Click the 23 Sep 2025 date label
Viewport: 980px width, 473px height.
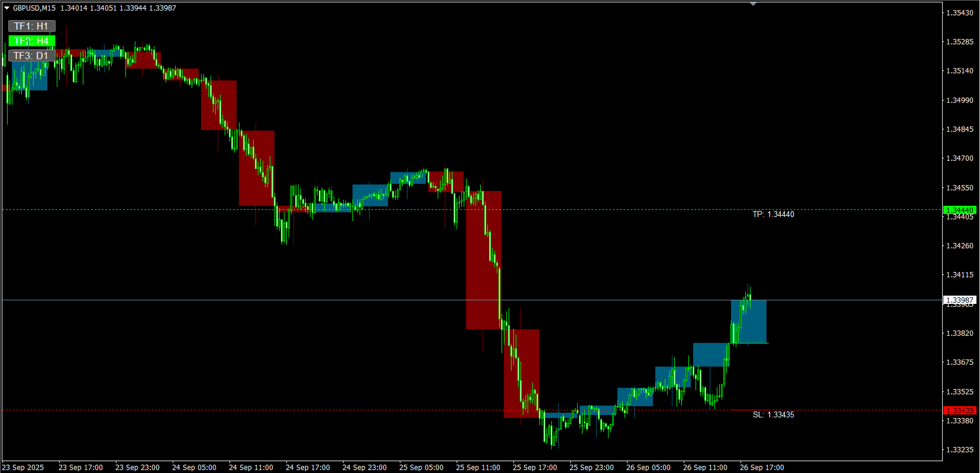[x=23, y=467]
